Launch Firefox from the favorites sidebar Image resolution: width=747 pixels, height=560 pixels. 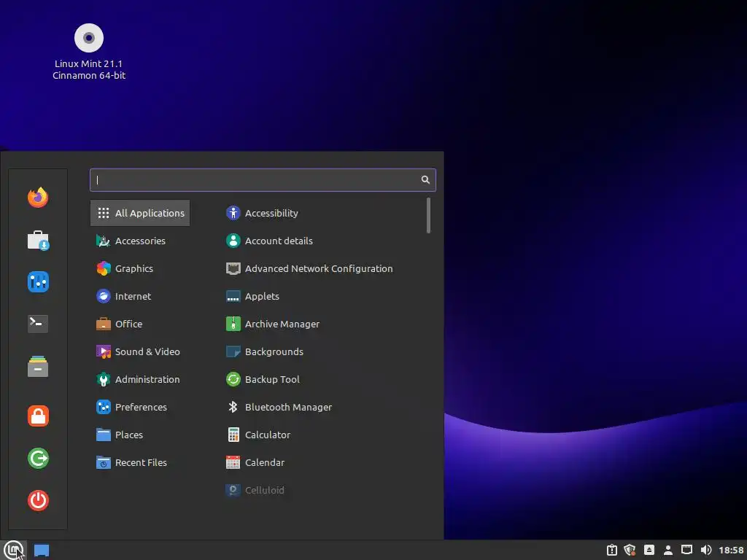tap(38, 198)
